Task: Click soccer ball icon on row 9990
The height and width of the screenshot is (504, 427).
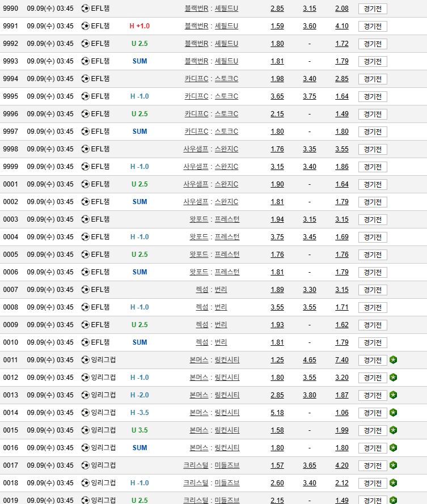Action: point(85,9)
